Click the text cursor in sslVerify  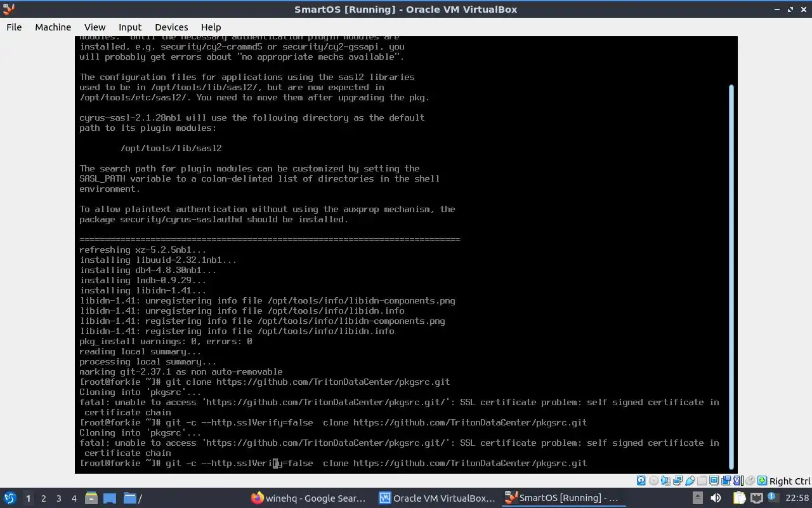(x=277, y=464)
